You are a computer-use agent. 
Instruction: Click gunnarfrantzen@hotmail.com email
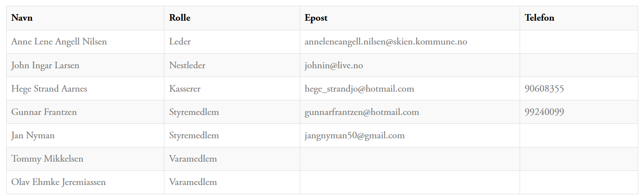(x=361, y=112)
